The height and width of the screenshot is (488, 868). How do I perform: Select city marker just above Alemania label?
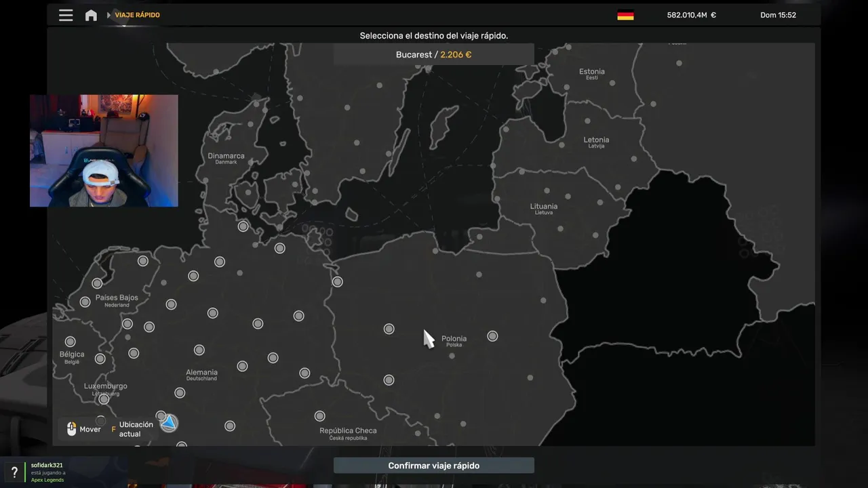coord(199,350)
